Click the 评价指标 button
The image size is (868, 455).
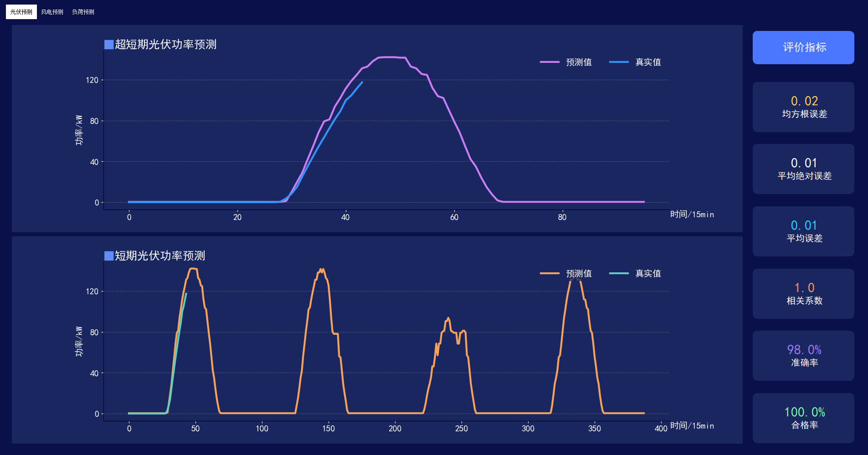click(803, 47)
